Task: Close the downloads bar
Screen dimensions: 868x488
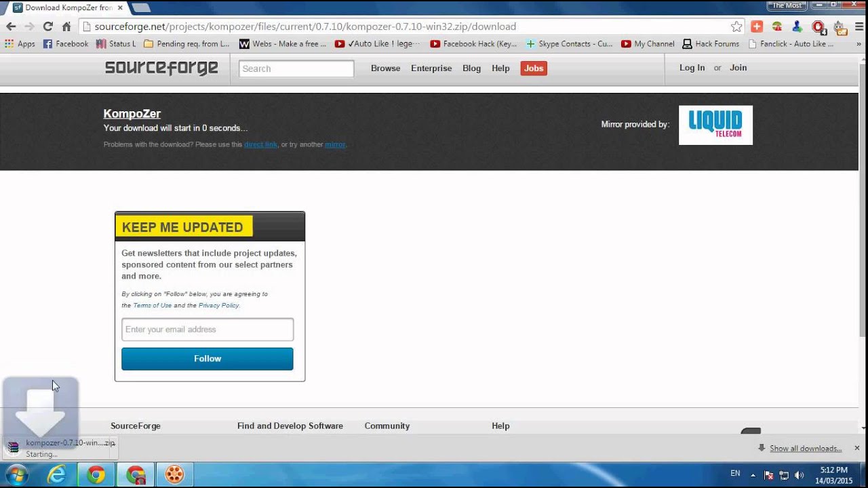Action: click(856, 448)
